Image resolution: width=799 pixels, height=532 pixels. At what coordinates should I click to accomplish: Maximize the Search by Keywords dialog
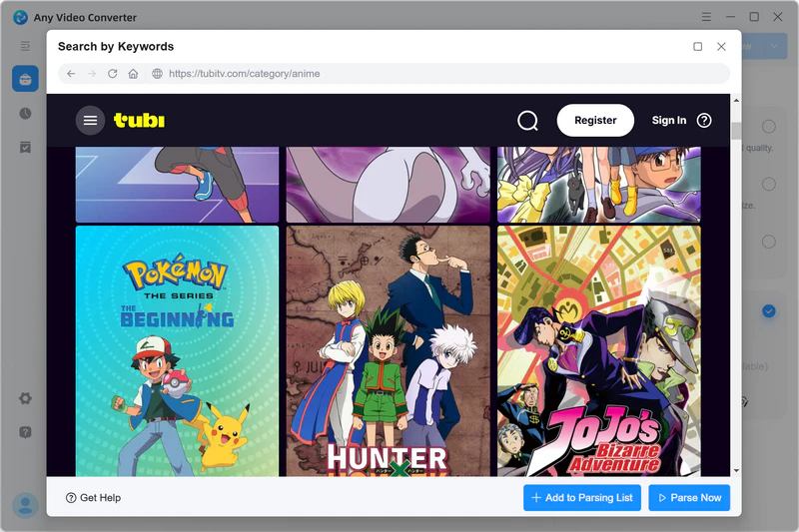click(x=697, y=46)
